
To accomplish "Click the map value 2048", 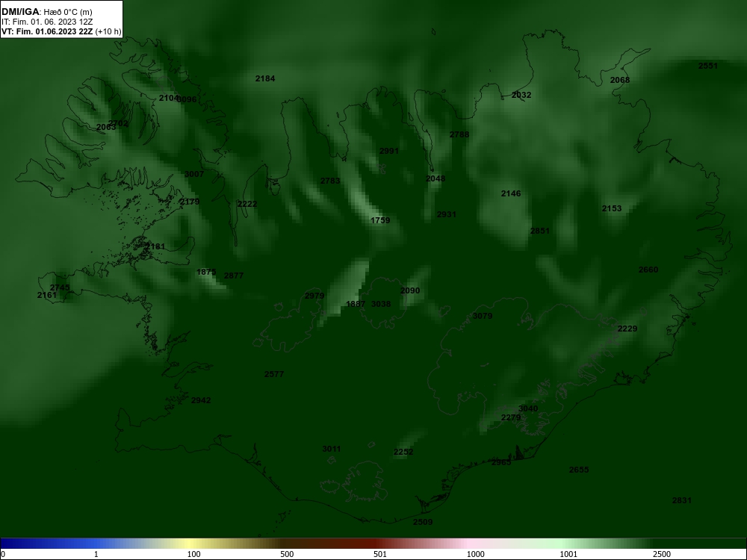I will [x=435, y=179].
